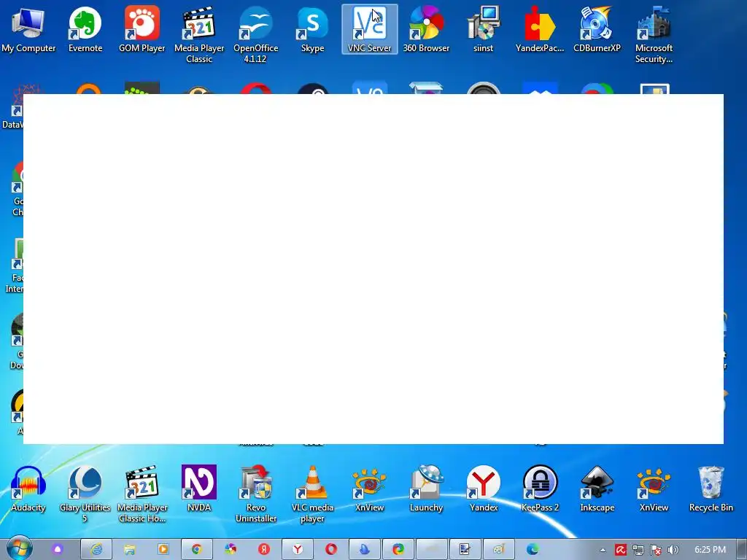Open Paint palette icon on taskbar
Screen dimensions: 747x560
498,550
